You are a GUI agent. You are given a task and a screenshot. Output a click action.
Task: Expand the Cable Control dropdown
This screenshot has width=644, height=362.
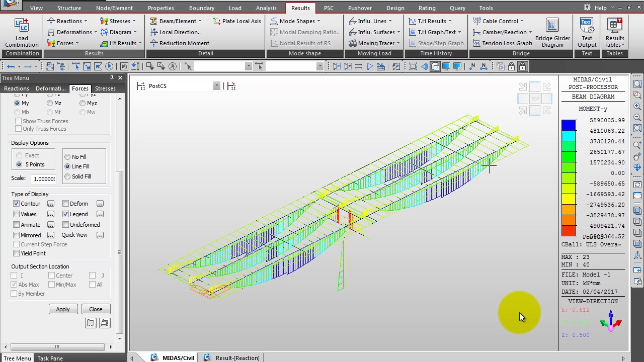click(x=522, y=21)
